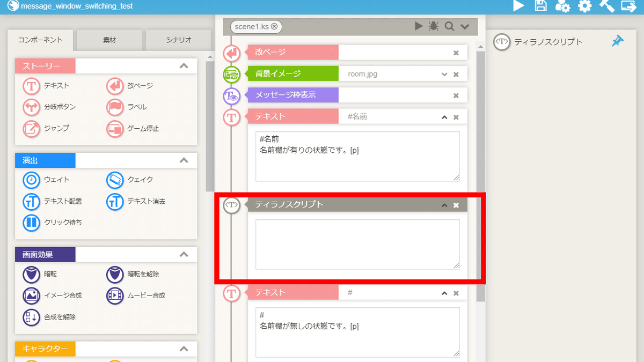This screenshot has height=362, width=644.
Task: Switch to the シナリオ tab
Action: pyautogui.click(x=179, y=40)
